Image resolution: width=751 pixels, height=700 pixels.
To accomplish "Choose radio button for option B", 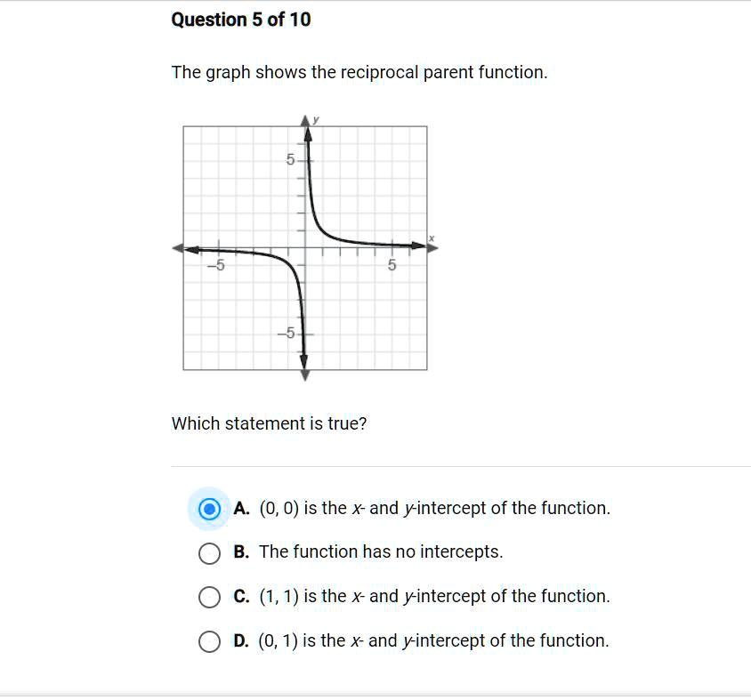I will 209,552.
